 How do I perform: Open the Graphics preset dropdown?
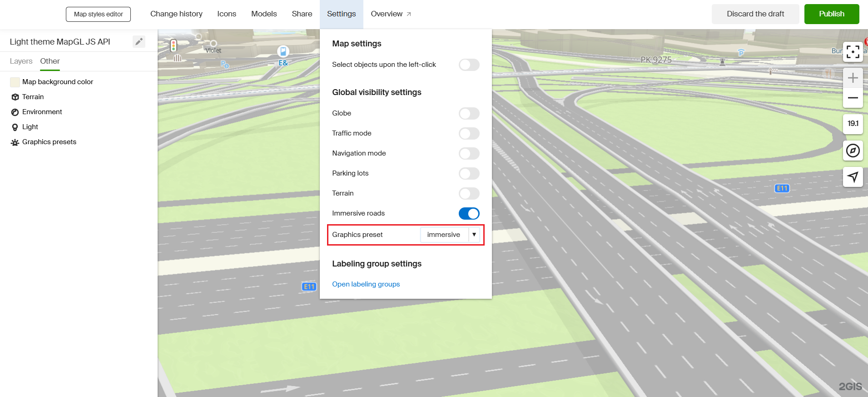click(x=450, y=235)
